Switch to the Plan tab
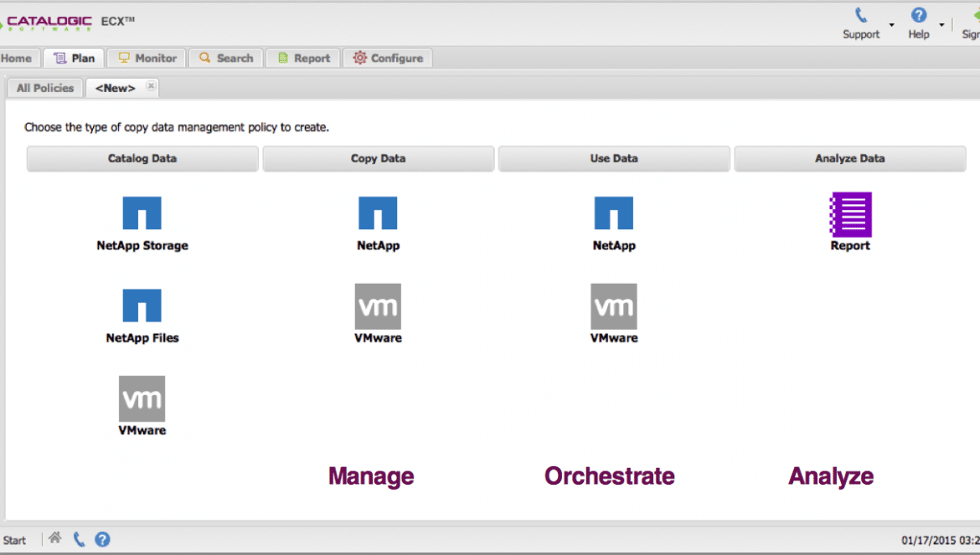980x555 pixels. (x=74, y=58)
